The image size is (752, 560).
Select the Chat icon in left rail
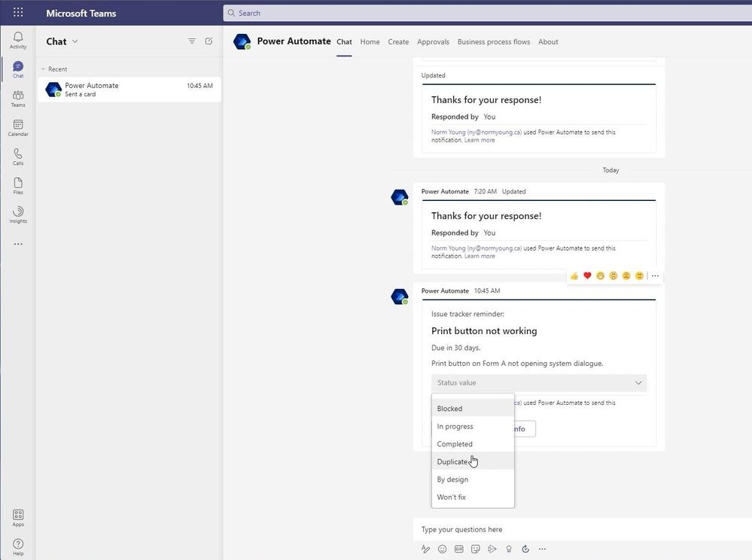tap(18, 69)
